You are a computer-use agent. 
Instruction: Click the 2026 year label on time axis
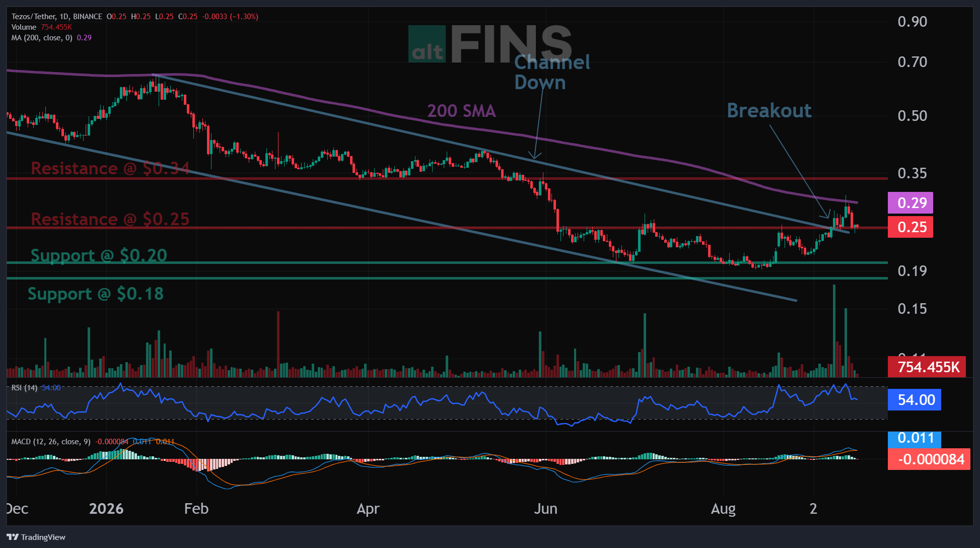106,509
